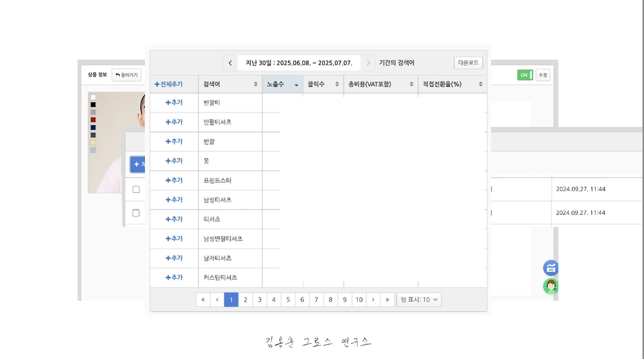Image resolution: width=644 pixels, height=359 pixels.
Task: Sort by the 총비용(VAT포함) column arrows
Action: tap(411, 84)
